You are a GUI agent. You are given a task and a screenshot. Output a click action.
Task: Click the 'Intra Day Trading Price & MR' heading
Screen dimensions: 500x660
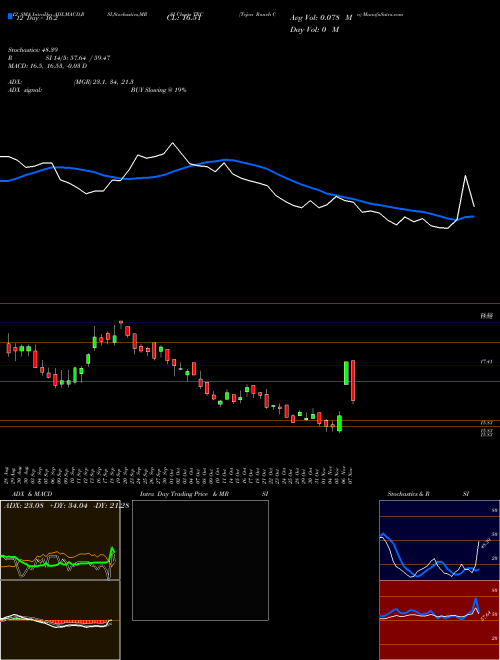pos(184,494)
